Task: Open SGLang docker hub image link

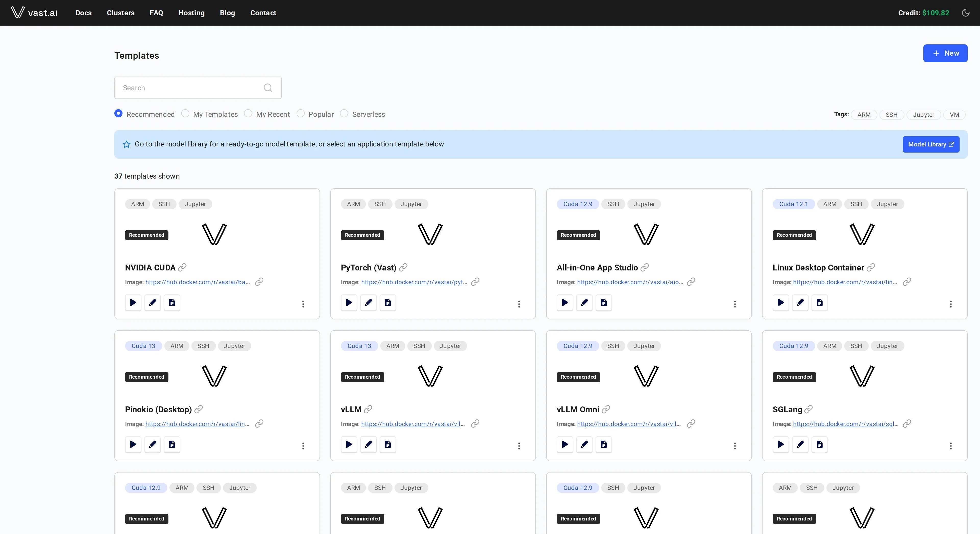Action: [846, 424]
